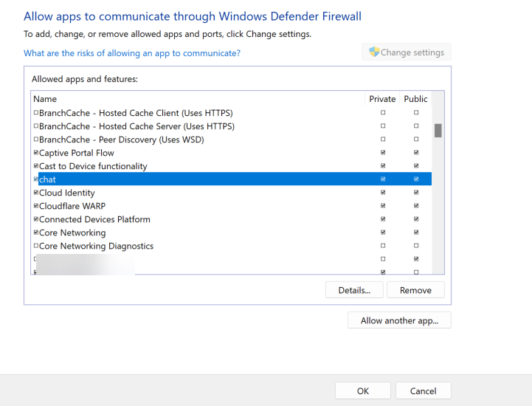Toggle Public checkbox for chat
Screen dimensions: 532x406
(x=416, y=179)
